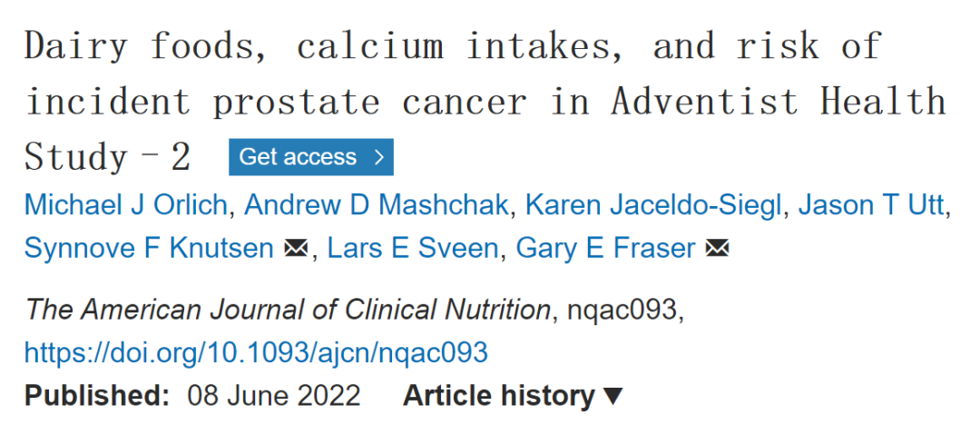This screenshot has width=980, height=435.
Task: Open author Michael J Orlich link
Action: pos(125,205)
